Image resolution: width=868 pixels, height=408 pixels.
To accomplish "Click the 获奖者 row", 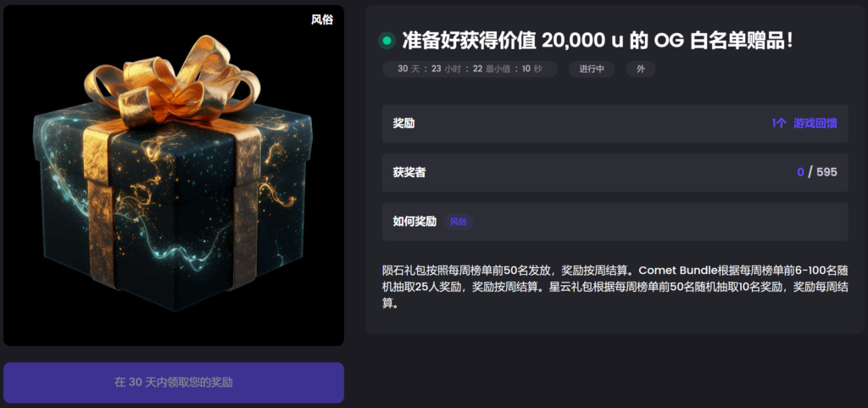I will click(615, 173).
